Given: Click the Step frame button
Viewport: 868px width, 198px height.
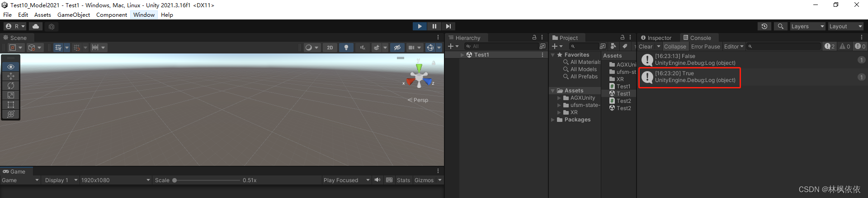Looking at the screenshot, I should 448,26.
